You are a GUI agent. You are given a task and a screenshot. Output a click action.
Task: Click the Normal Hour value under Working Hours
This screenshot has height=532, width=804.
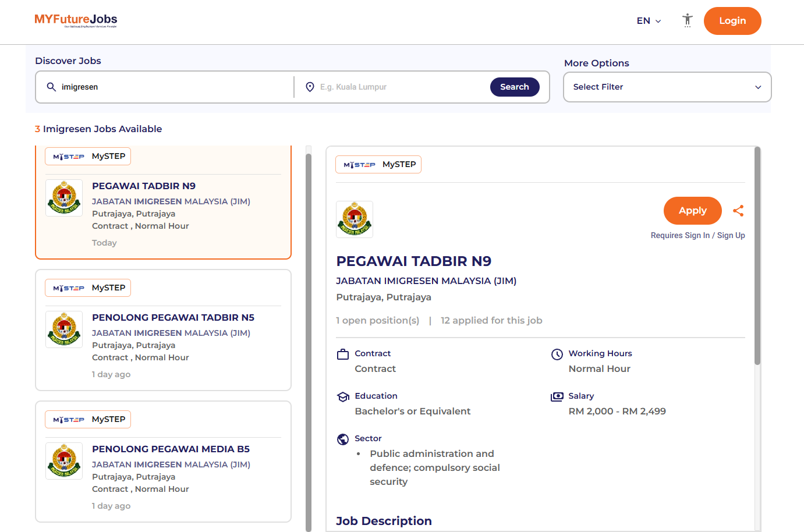(600, 368)
